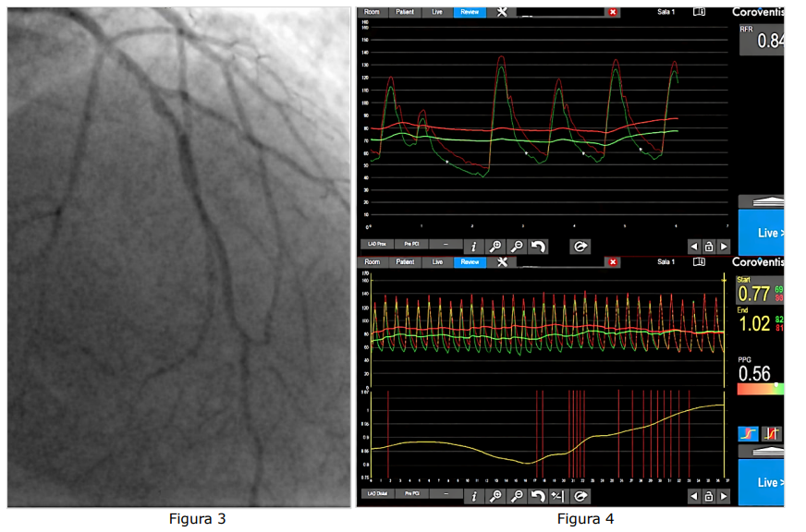
Task: Select the Review tab in the pullback panel
Action: (470, 262)
